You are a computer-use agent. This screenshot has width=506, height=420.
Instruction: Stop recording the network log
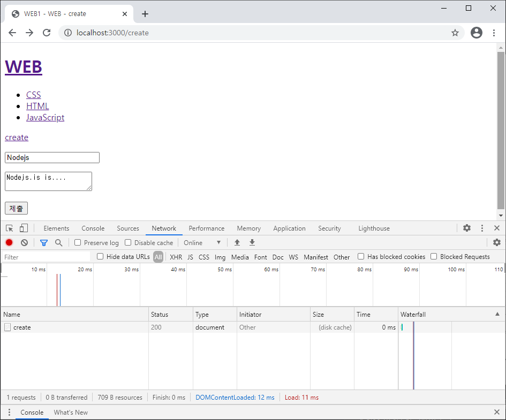tap(9, 243)
